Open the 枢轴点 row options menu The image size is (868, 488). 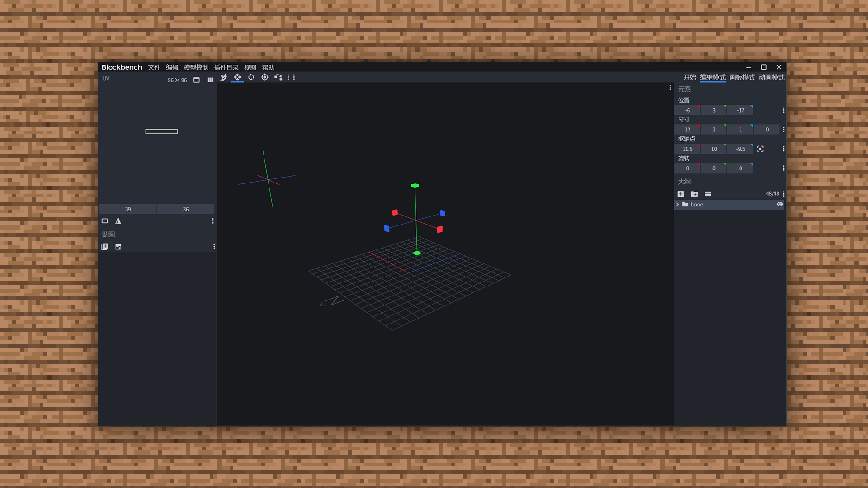coord(783,149)
